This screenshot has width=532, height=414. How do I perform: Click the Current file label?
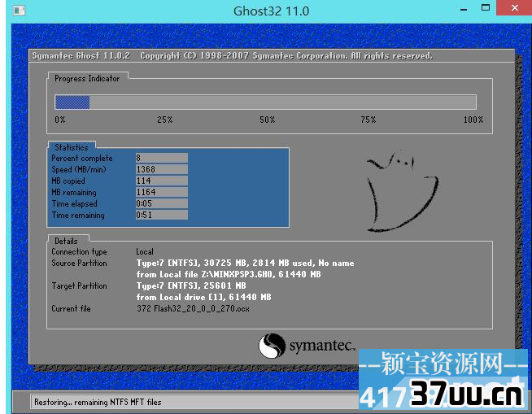coord(71,308)
